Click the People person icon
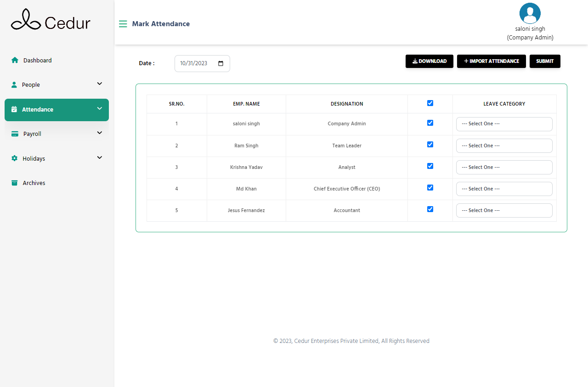 (14, 85)
